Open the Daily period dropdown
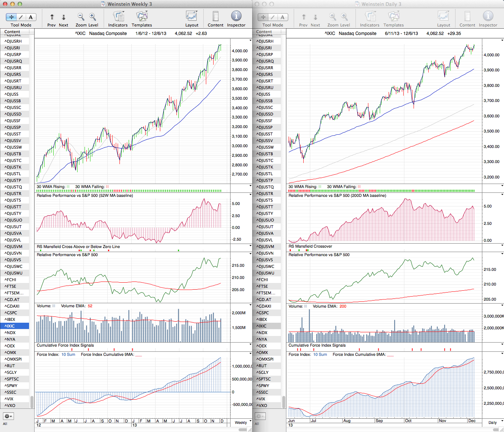 495,422
